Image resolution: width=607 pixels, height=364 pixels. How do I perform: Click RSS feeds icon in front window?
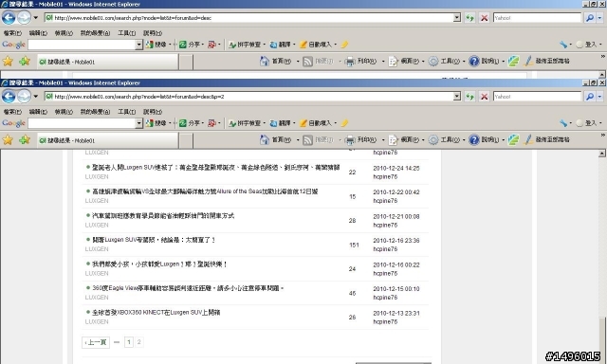pos(307,139)
